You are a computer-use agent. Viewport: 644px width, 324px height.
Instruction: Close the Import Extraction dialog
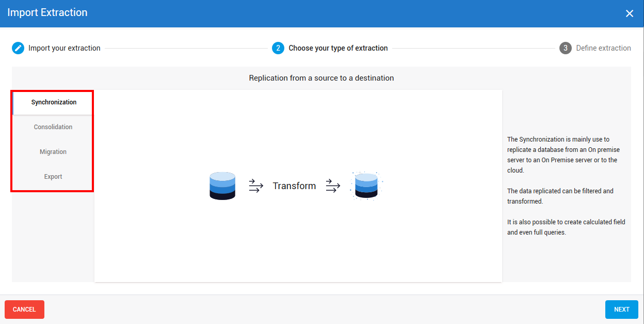coord(629,13)
